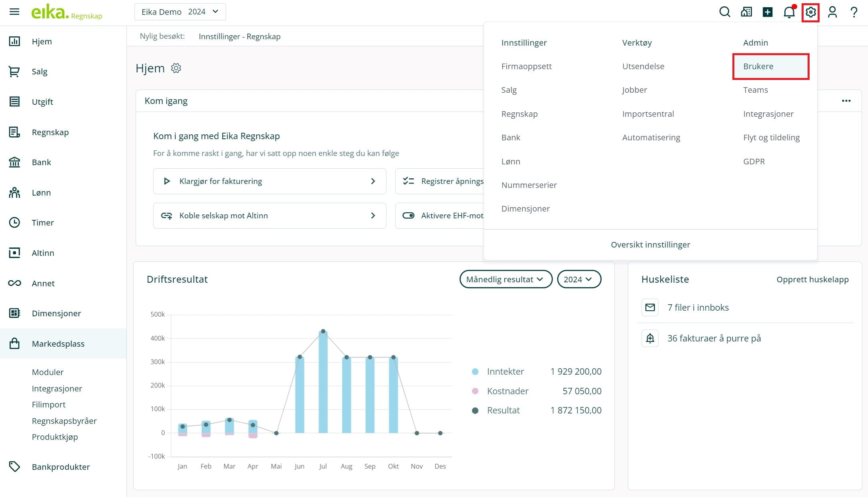Viewport: 868px width, 497px height.
Task: Select Firmaoppsett under Innstillinger
Action: click(526, 66)
